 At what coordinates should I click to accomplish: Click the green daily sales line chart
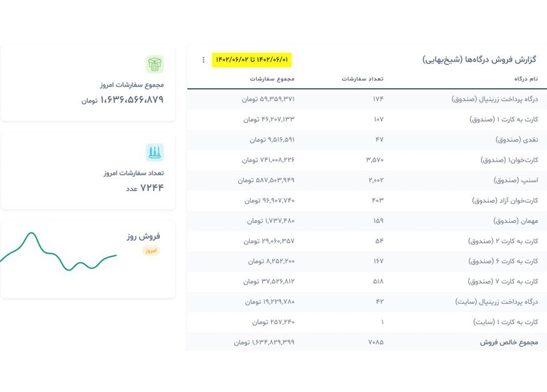click(58, 252)
